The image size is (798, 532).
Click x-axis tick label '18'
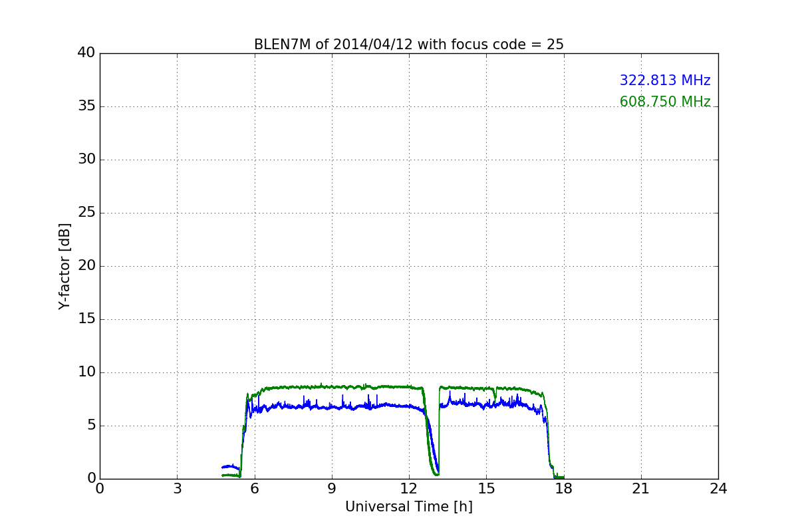pyautogui.click(x=564, y=489)
